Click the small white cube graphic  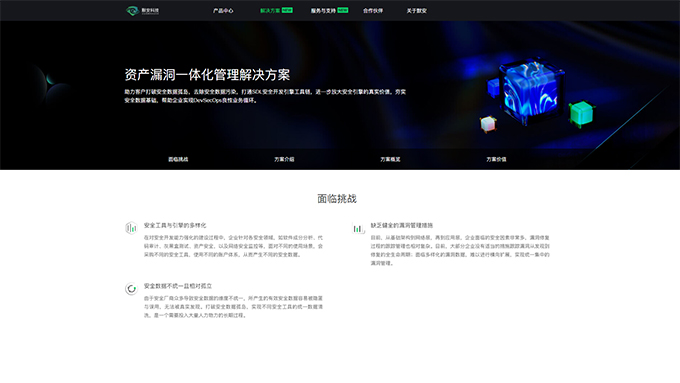click(488, 124)
